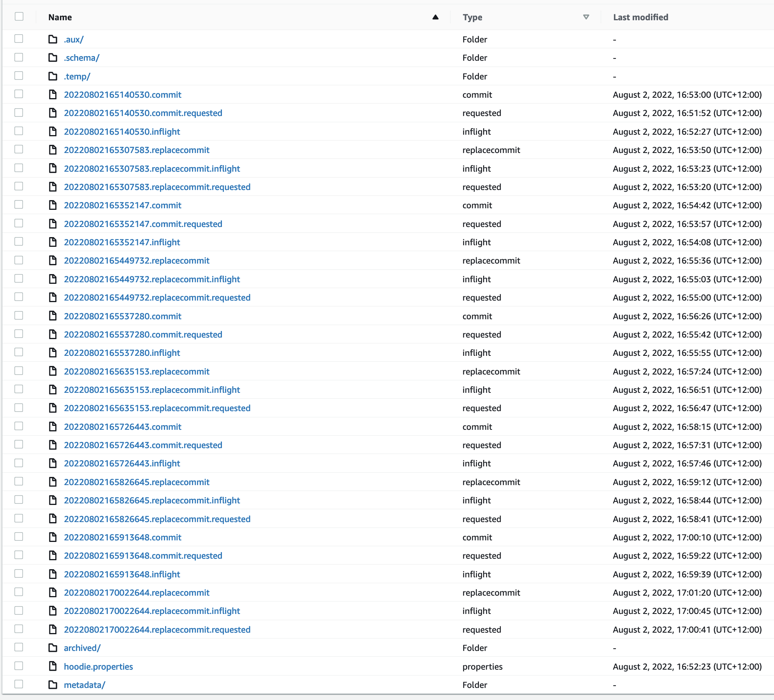Image resolution: width=774 pixels, height=700 pixels.
Task: Toggle the select-all checkbox in header
Action: pos(19,16)
